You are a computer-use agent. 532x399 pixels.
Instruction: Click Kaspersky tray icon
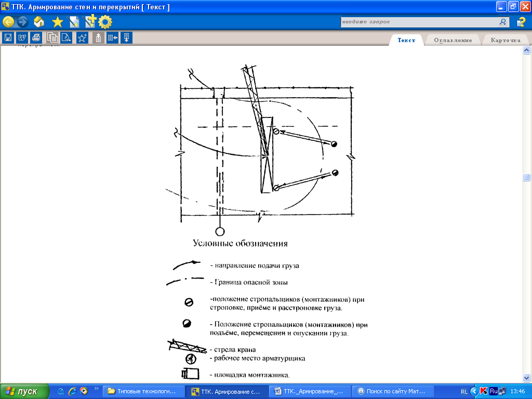(x=484, y=391)
